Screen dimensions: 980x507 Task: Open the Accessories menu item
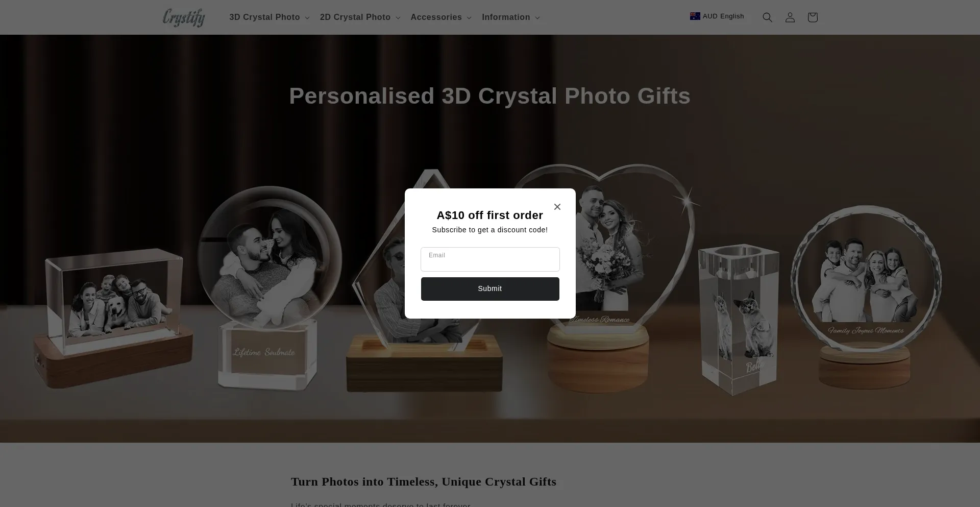point(436,17)
